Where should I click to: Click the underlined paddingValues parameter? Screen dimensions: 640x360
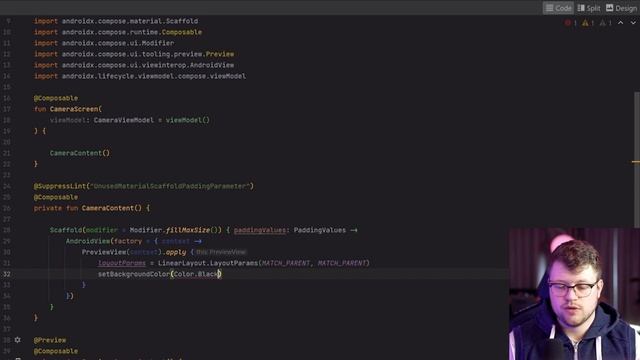pyautogui.click(x=260, y=230)
